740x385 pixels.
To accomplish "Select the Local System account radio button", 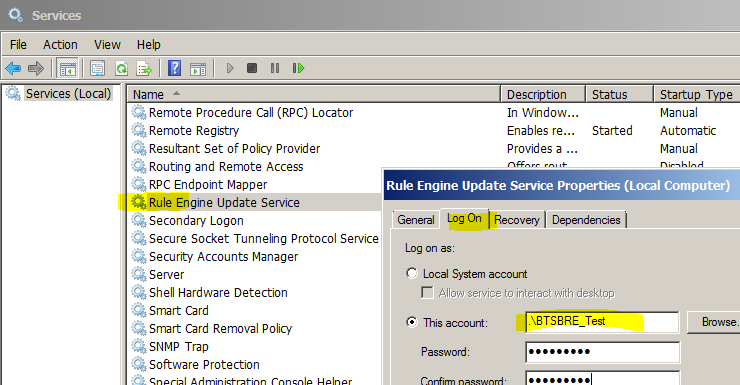I will [412, 273].
